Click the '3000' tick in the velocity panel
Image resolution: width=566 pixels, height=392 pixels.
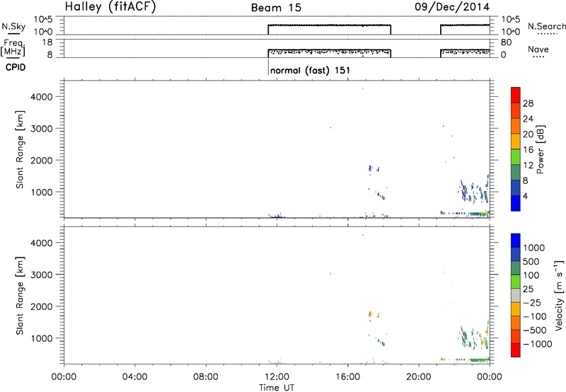[x=42, y=275]
